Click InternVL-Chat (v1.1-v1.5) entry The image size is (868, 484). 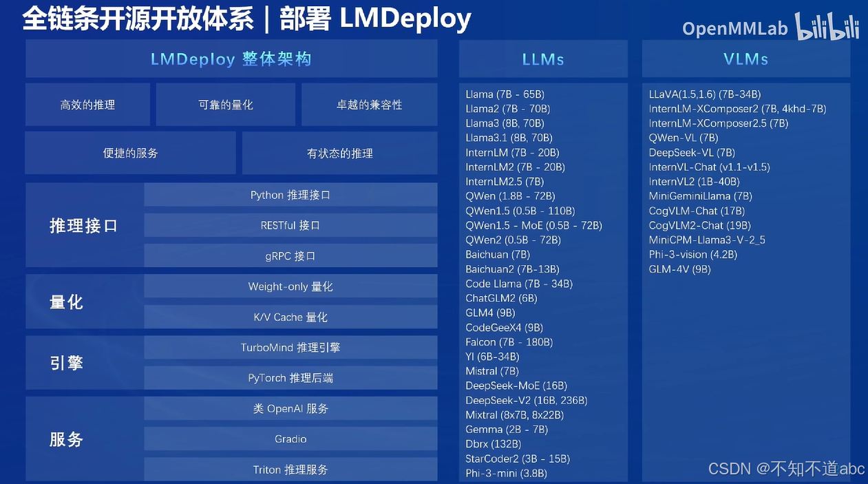coord(709,167)
